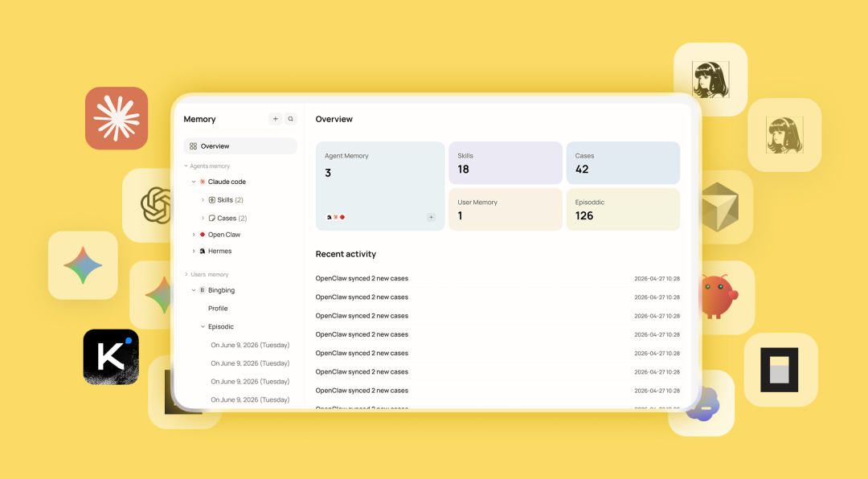Click the "Recent activity" heading

click(x=346, y=254)
